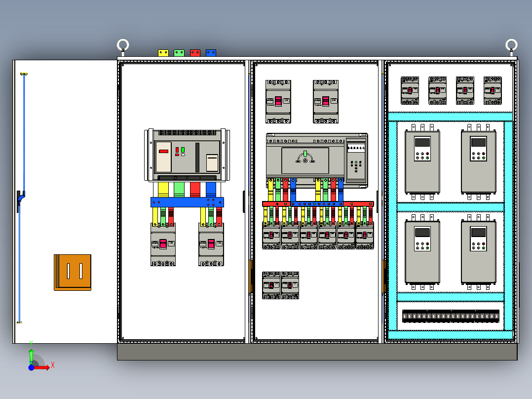Screen dimensions: 532x399
Task: Click the transfer switch controller display panel
Action: (356, 148)
